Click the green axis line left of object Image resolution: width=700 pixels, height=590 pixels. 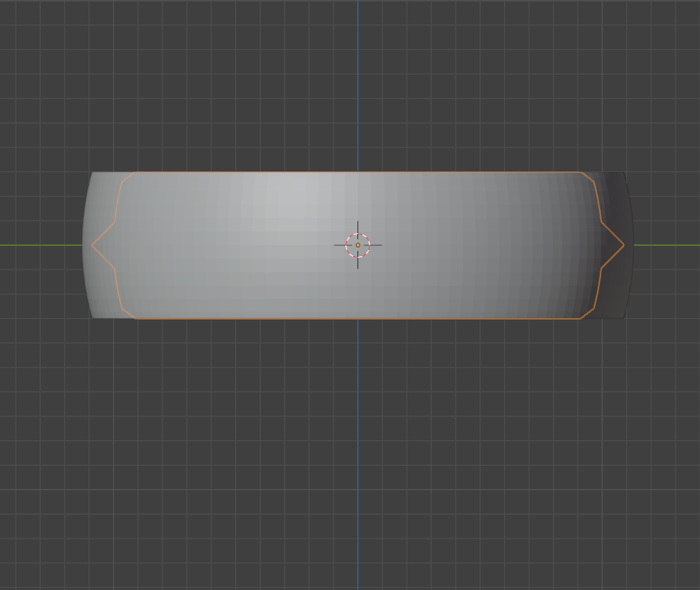point(37,245)
